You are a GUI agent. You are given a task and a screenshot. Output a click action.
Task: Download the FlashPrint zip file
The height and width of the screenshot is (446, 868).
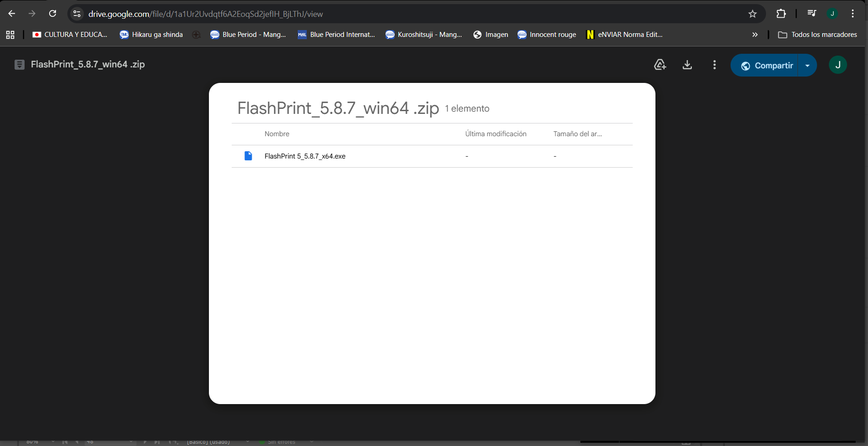pos(687,65)
